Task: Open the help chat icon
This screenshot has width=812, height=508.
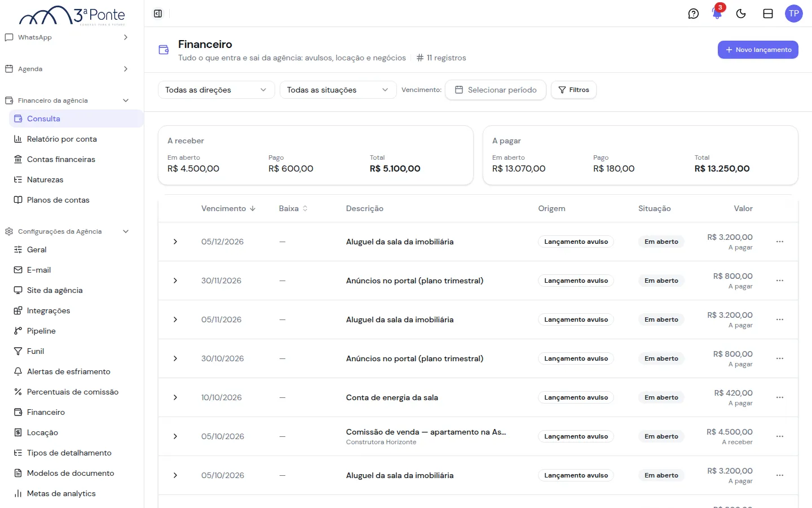Action: (x=694, y=14)
